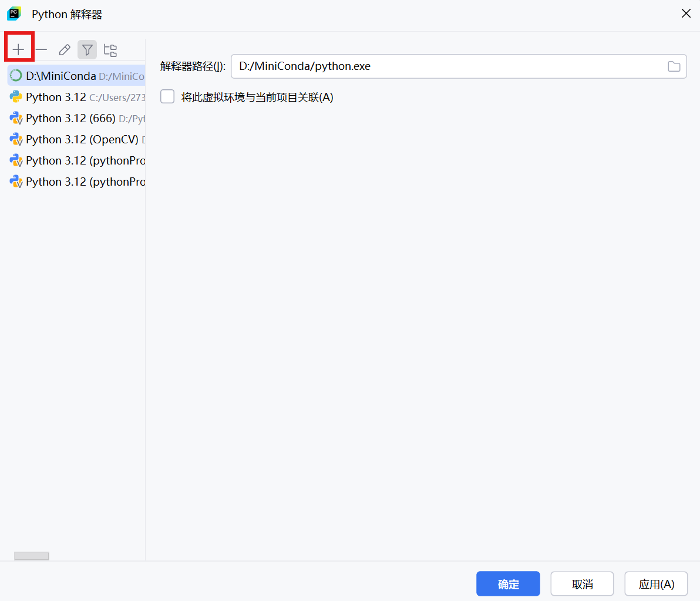This screenshot has height=601, width=700.
Task: Cancel dialog using 取消 button
Action: point(582,583)
